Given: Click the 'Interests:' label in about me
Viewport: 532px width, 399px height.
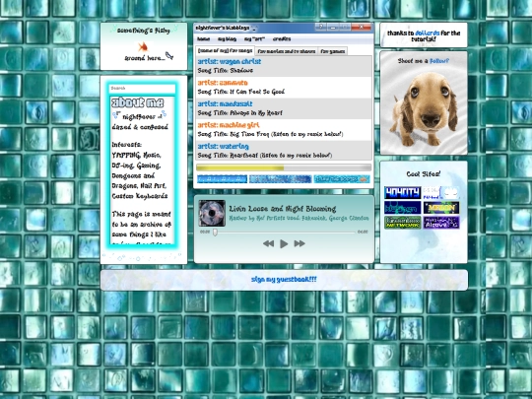Looking at the screenshot, I should click(x=127, y=145).
